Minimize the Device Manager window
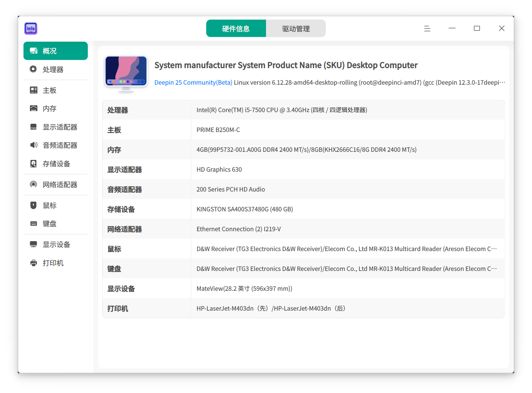The image size is (532, 393). [x=452, y=28]
